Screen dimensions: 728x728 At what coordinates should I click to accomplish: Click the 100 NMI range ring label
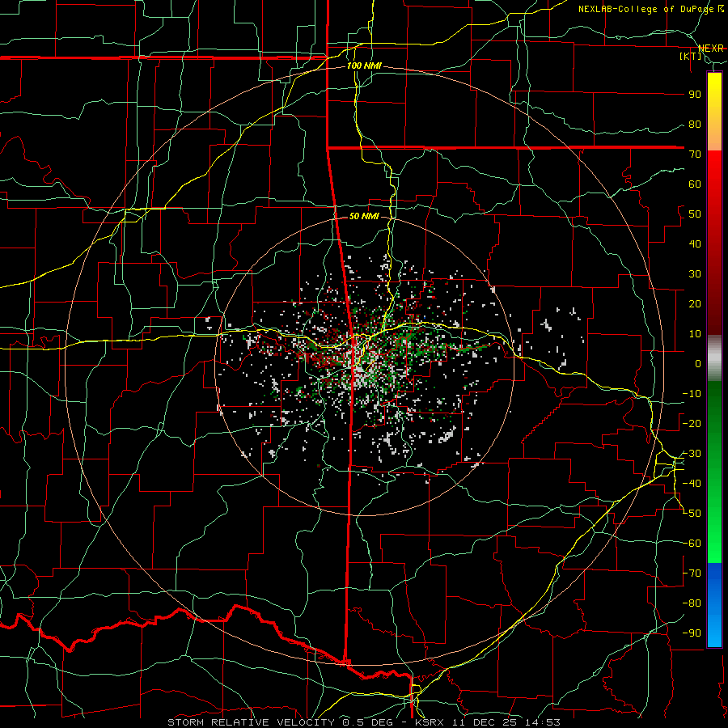coord(364,66)
